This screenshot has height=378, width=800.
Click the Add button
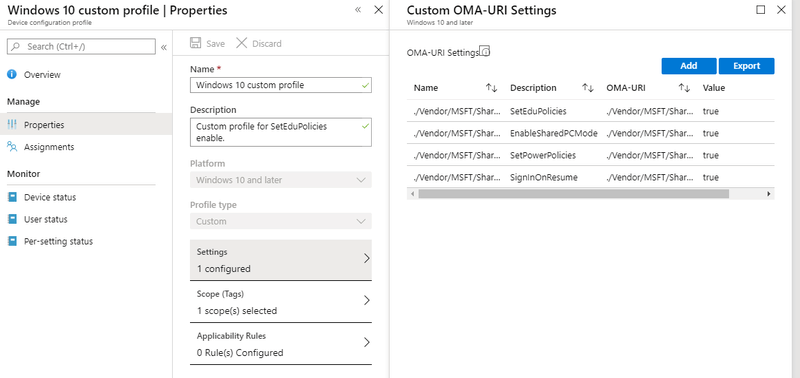coord(689,66)
